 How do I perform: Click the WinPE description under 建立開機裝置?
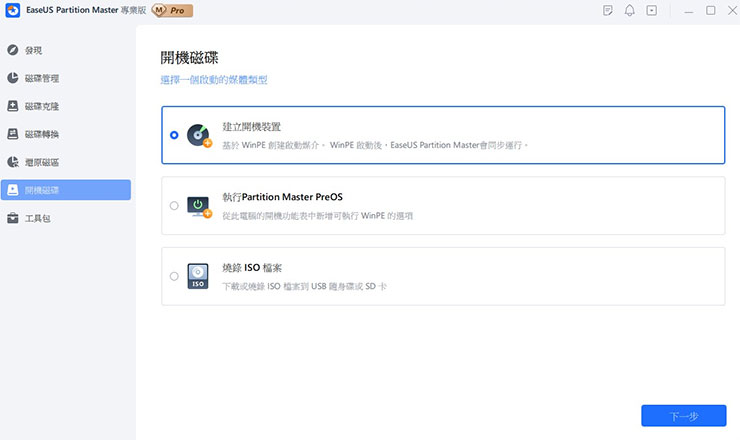pos(375,145)
